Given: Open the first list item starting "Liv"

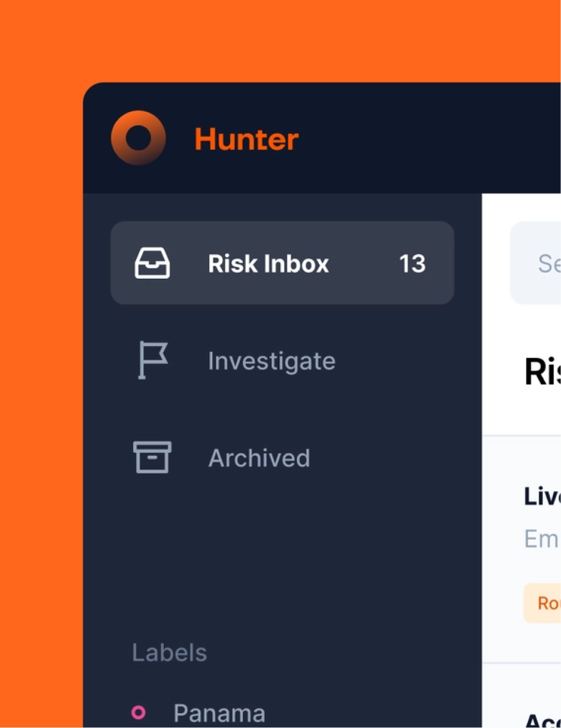Looking at the screenshot, I should click(x=542, y=496).
